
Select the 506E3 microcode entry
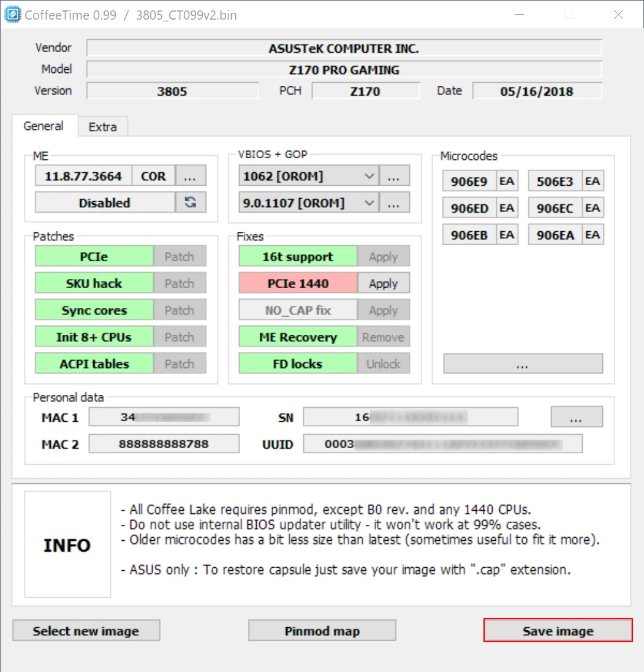[x=555, y=181]
